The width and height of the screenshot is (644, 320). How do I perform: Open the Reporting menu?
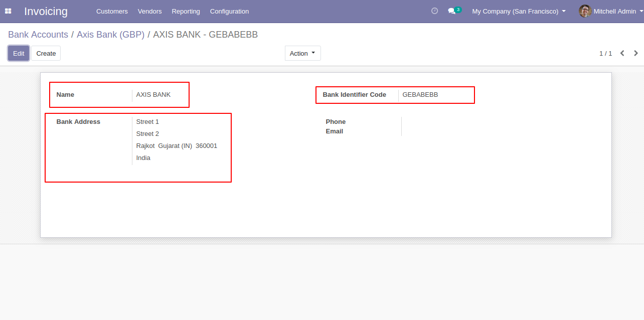pos(186,11)
